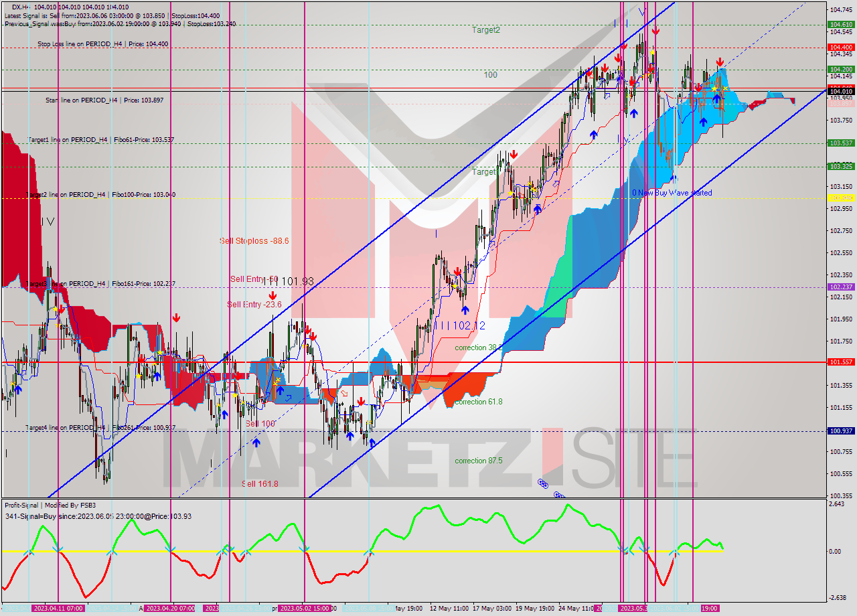Click the 'I I I 102.12' wave label
The image size is (857, 616).
459,325
